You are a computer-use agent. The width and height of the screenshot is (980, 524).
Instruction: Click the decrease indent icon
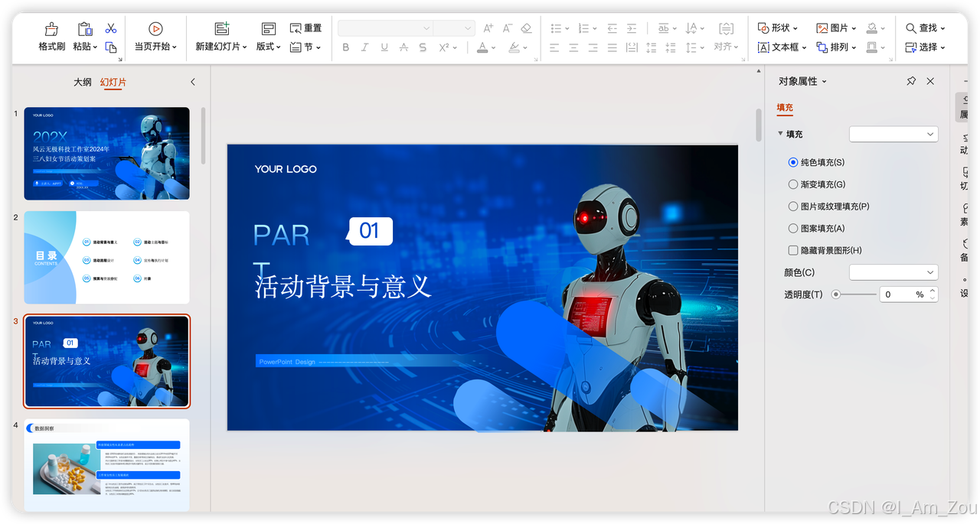coord(612,28)
